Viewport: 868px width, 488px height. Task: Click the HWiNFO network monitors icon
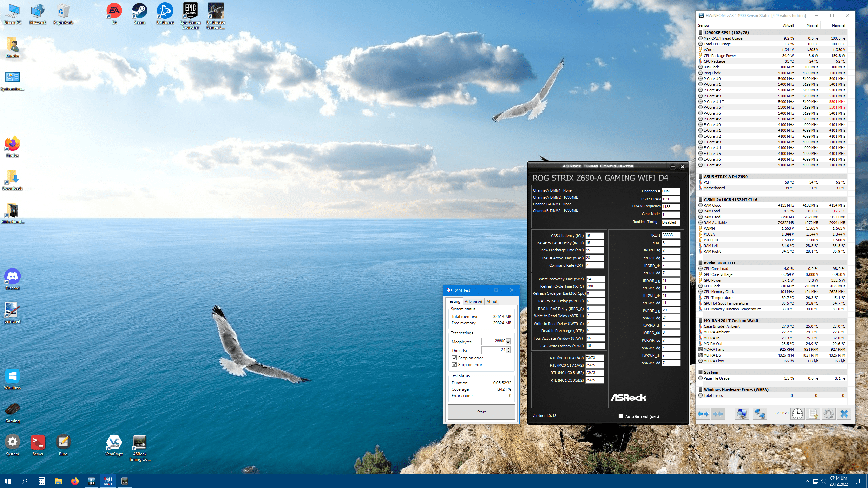click(759, 414)
